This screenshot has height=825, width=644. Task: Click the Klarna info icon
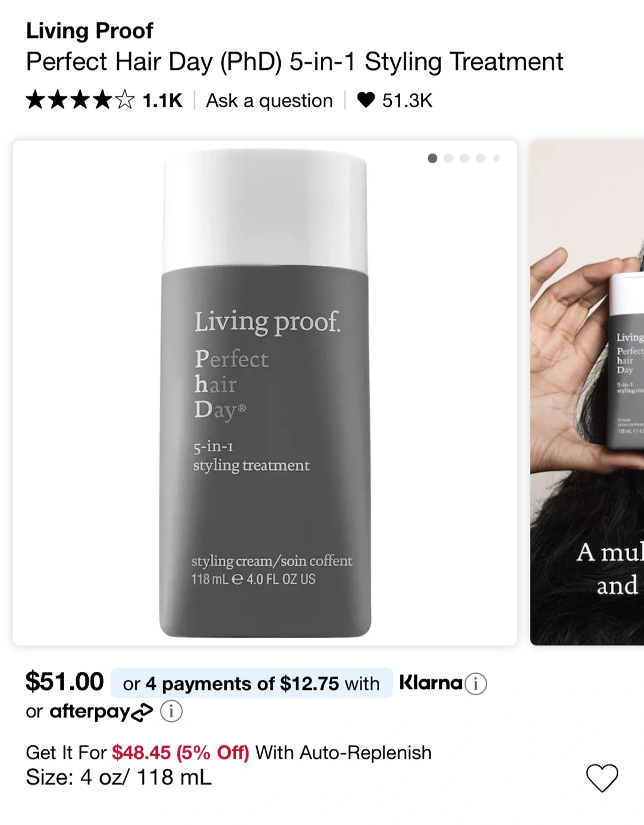[x=476, y=683]
